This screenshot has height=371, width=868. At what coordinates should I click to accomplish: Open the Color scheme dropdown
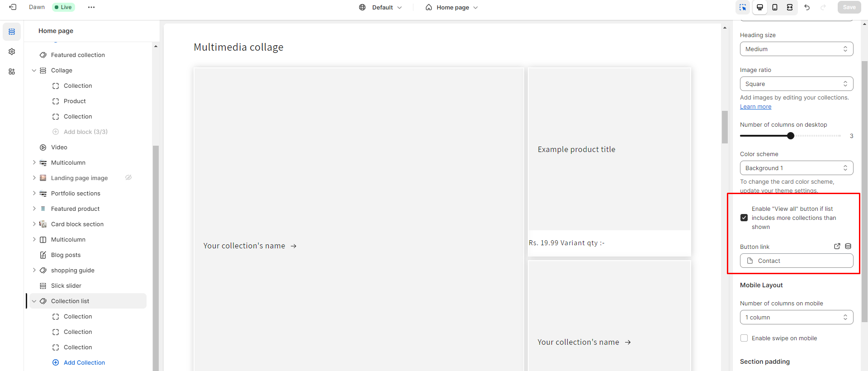coord(796,168)
